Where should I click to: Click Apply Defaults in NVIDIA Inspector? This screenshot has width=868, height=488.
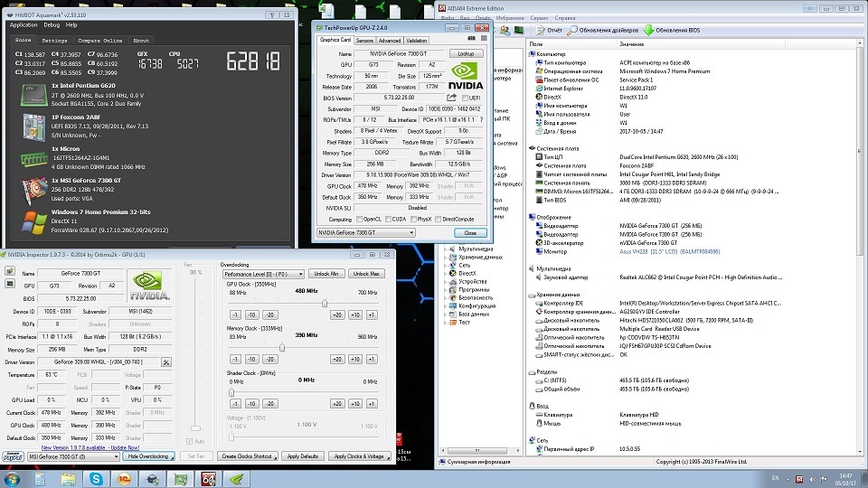tap(302, 456)
